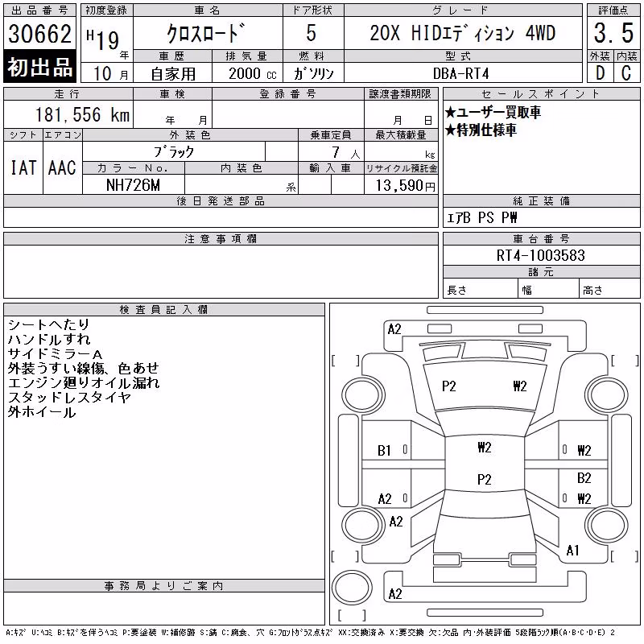
Task: Click the A1 mark on the rear fender
Action: 572,551
